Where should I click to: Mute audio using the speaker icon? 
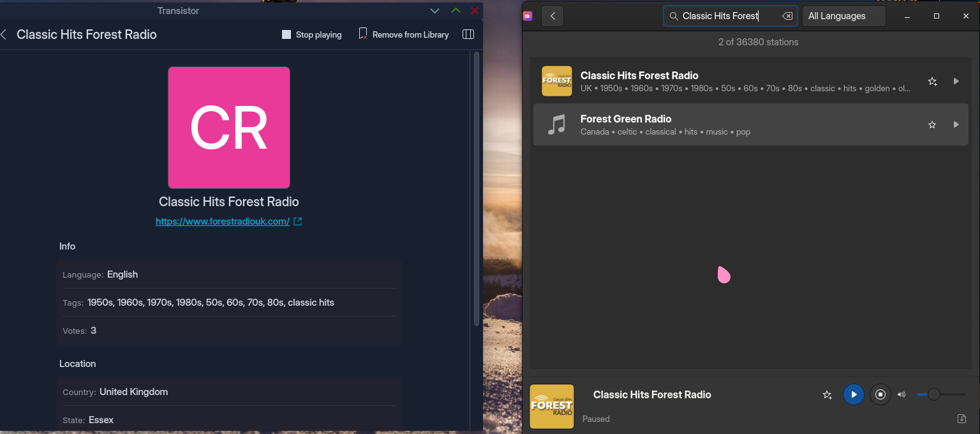point(902,394)
